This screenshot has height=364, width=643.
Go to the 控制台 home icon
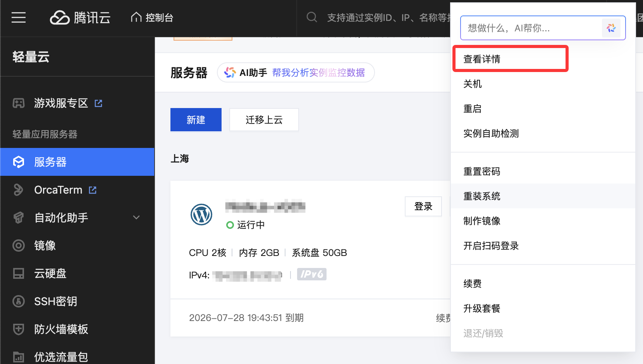click(x=136, y=17)
